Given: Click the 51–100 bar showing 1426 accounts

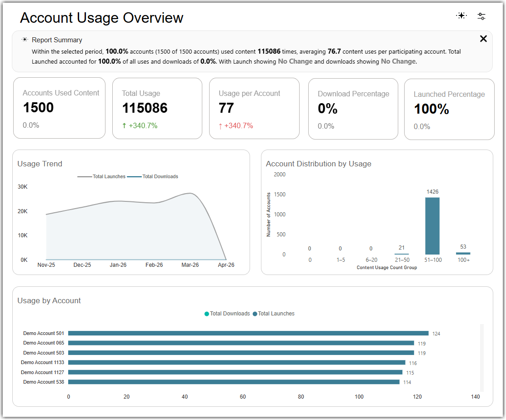Looking at the screenshot, I should click(432, 226).
